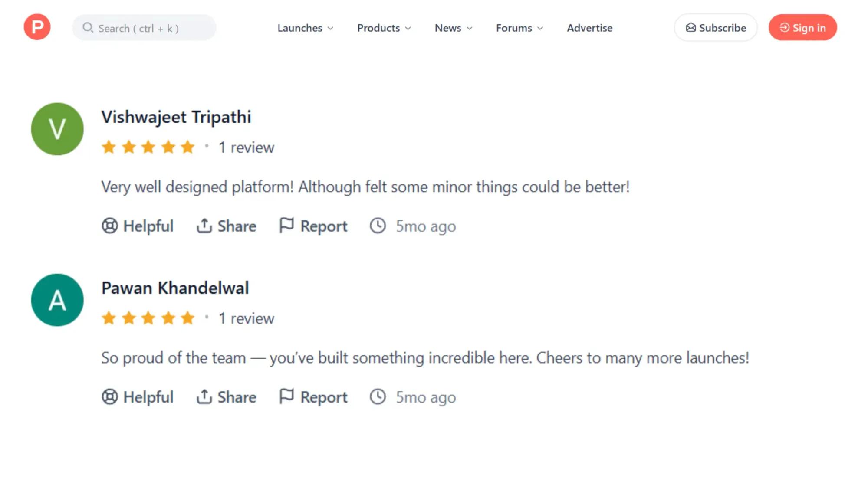Open Vishwajeet Tripathi's 1 review link
Viewport: 868px width, 488px height.
point(246,147)
